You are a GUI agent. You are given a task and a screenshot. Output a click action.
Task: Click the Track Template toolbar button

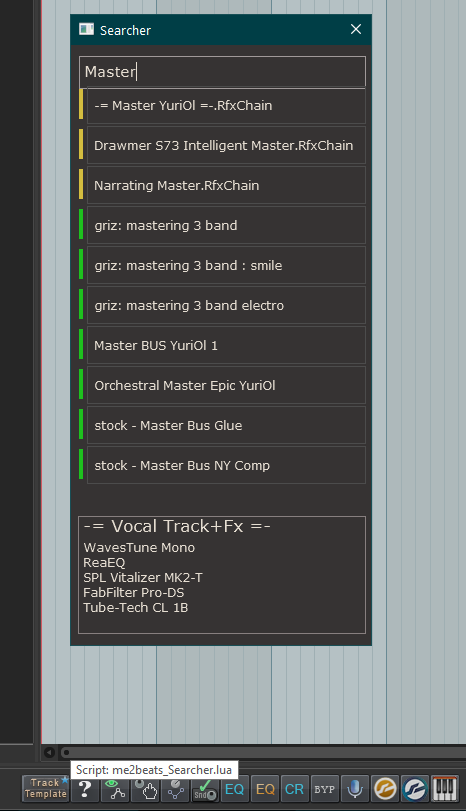(x=45, y=789)
